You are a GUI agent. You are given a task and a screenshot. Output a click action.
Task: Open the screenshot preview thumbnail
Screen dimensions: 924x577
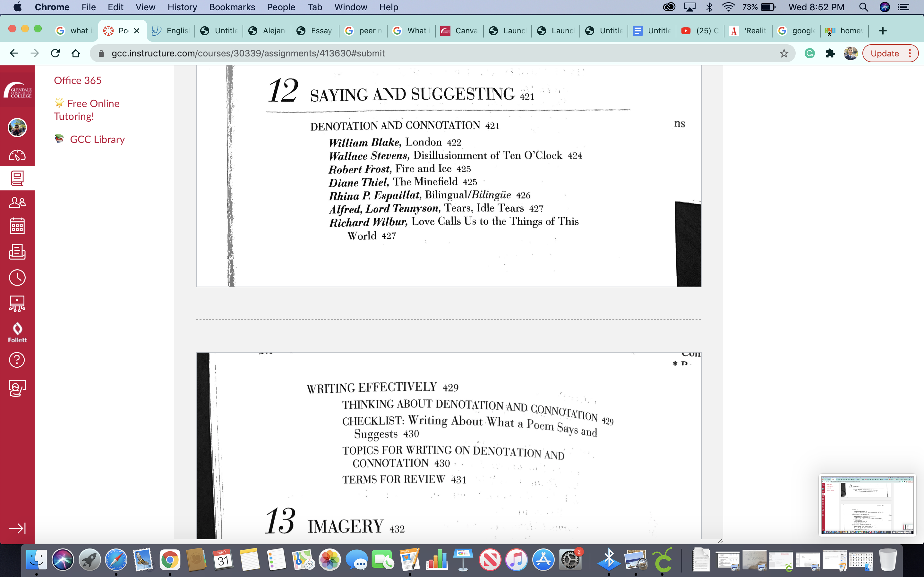tap(867, 505)
